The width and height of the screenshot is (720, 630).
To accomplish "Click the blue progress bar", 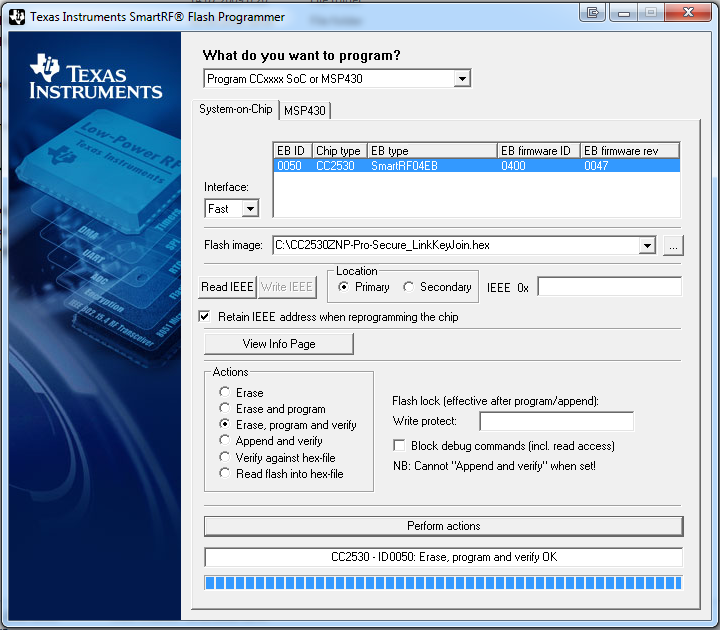I will [x=444, y=583].
